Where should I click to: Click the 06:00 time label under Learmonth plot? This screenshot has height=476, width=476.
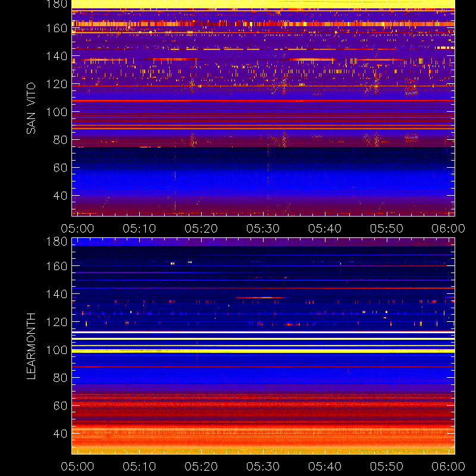click(x=449, y=466)
